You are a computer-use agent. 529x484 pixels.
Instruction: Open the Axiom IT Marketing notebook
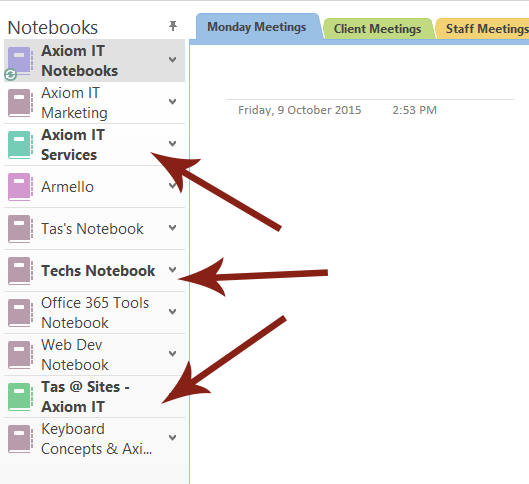tap(94, 103)
